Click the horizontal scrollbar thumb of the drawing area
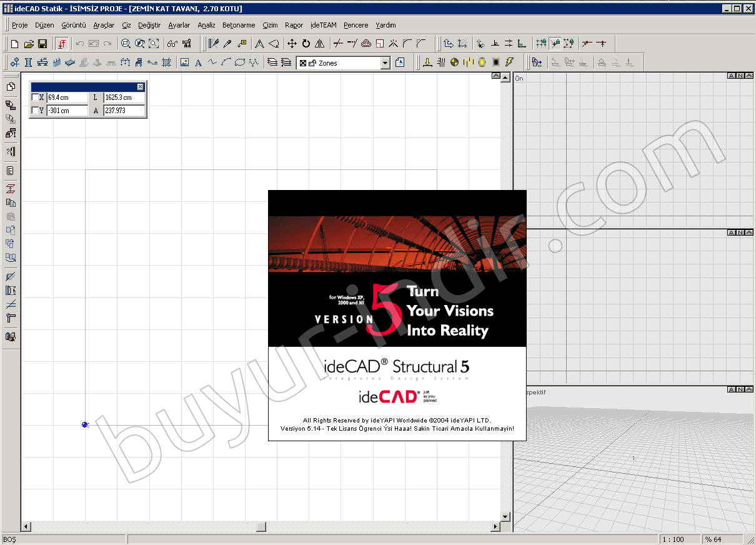Image resolution: width=756 pixels, height=545 pixels. pyautogui.click(x=261, y=527)
